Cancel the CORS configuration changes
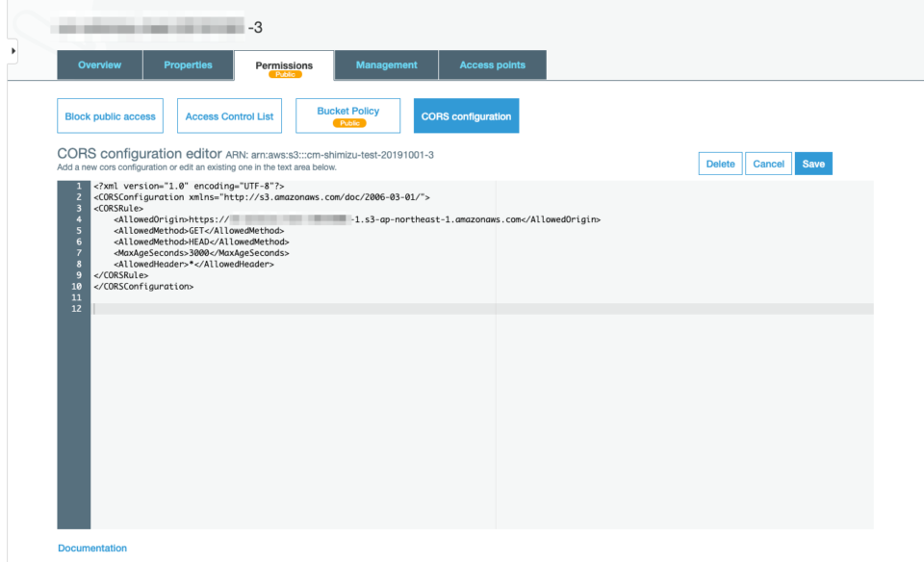Image resolution: width=924 pixels, height=562 pixels. click(768, 163)
